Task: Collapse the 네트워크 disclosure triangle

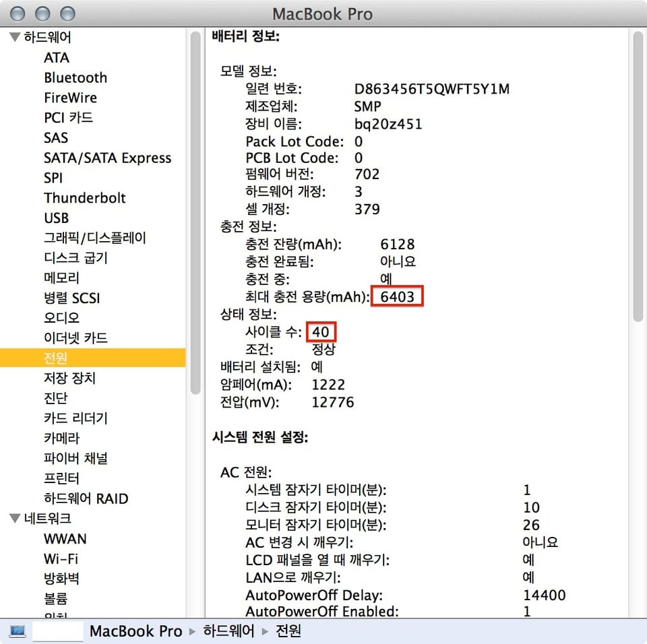Action: pos(13,519)
